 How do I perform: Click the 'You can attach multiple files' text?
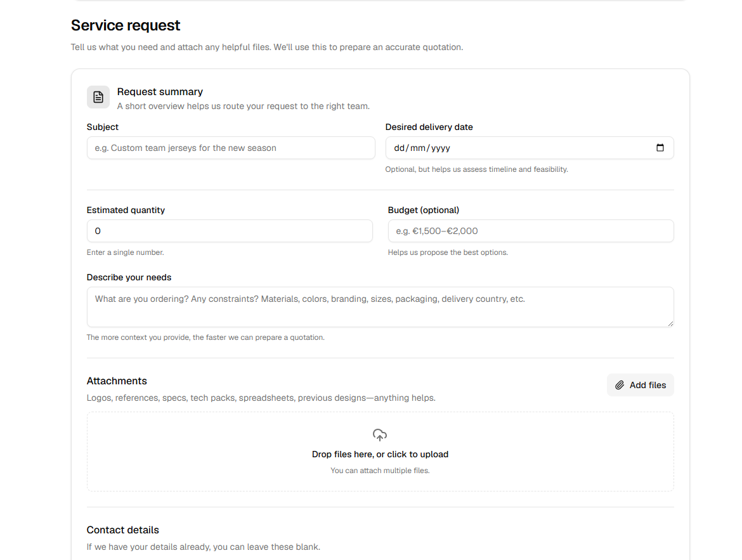pyautogui.click(x=380, y=470)
